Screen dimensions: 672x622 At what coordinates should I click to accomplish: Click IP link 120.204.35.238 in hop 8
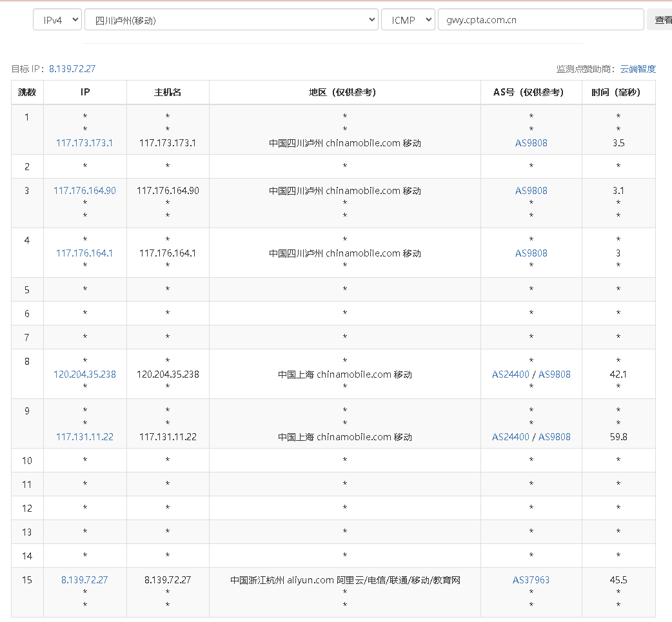84,374
